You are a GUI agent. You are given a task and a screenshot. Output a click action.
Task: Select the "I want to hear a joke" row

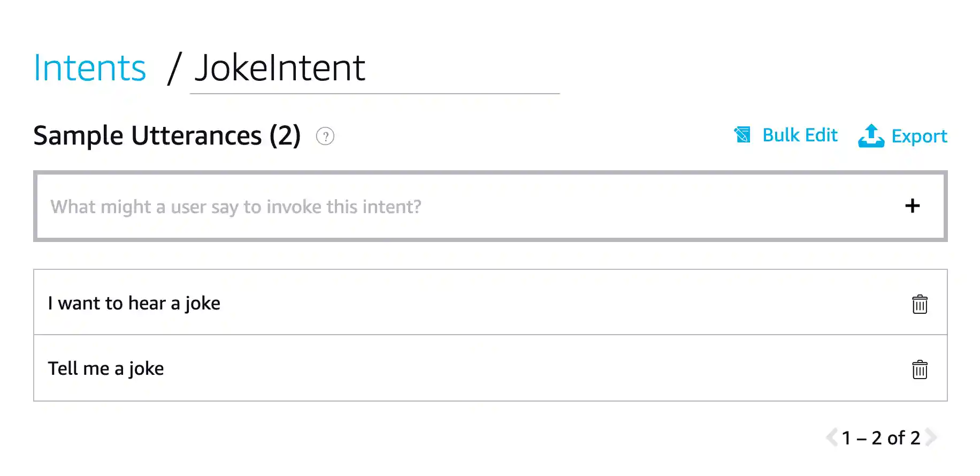(321, 303)
